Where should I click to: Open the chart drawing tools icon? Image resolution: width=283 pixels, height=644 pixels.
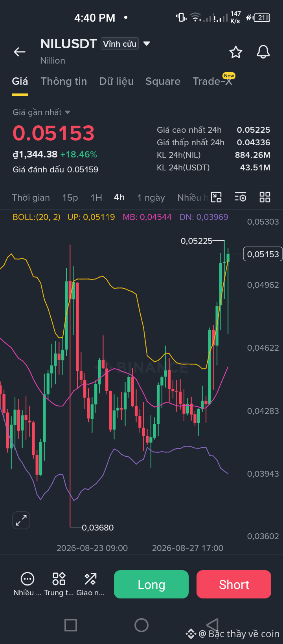tap(216, 197)
